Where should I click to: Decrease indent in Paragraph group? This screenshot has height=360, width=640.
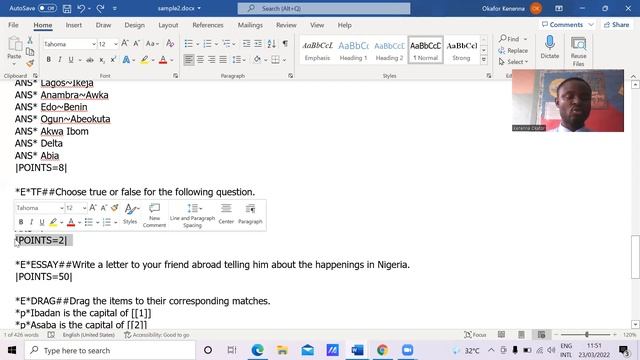pos(247,44)
